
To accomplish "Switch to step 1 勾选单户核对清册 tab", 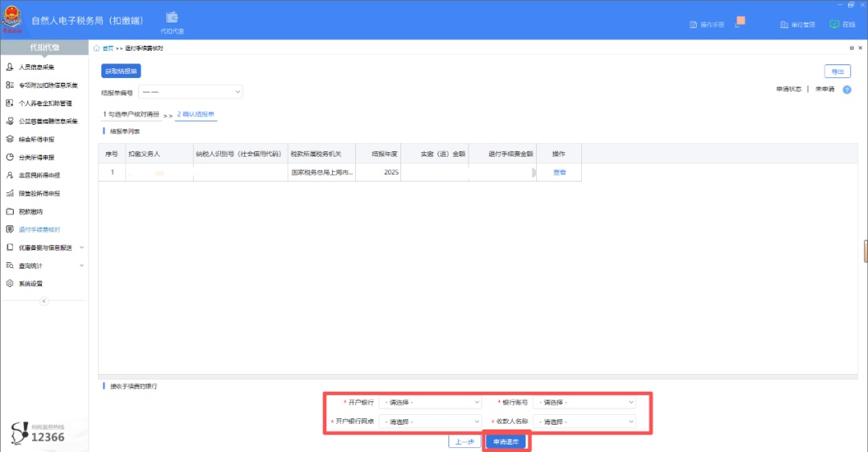I will 131,114.
